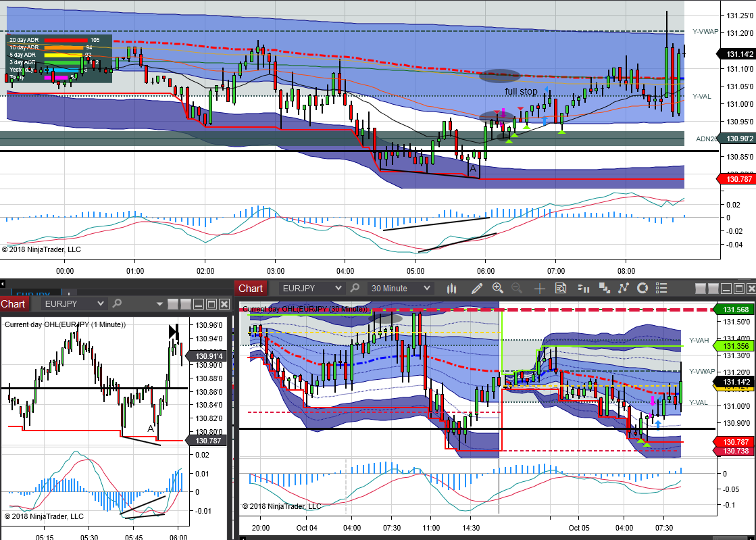Click red price marker 130.738
This screenshot has height=540, width=756.
(732, 451)
